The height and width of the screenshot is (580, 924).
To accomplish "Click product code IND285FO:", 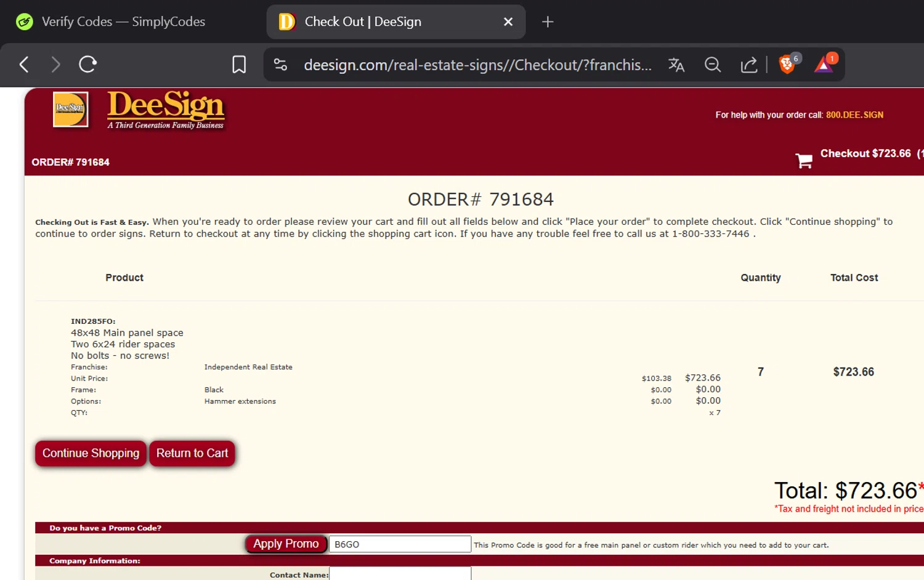I will click(x=93, y=321).
